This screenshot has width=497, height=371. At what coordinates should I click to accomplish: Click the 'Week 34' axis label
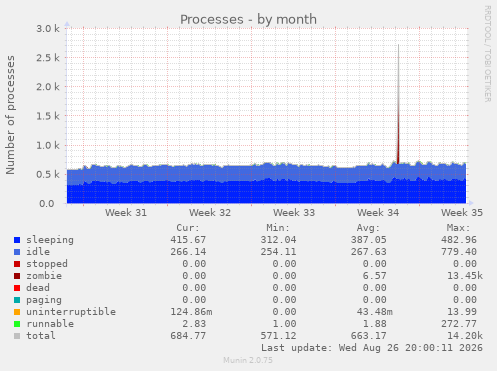[x=378, y=213]
